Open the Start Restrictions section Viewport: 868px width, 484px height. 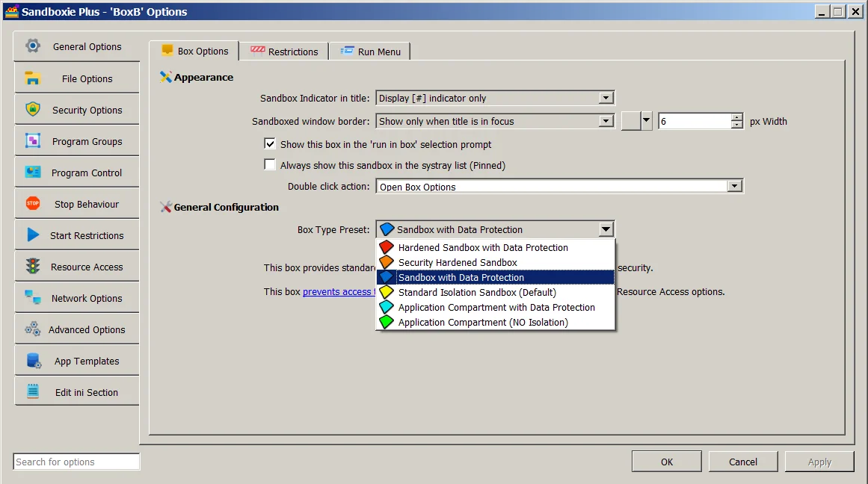(77, 235)
